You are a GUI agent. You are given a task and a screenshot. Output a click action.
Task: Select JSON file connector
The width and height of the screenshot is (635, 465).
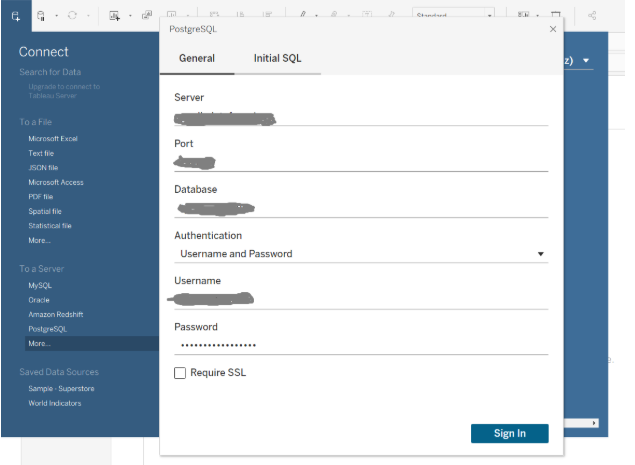[43, 168]
